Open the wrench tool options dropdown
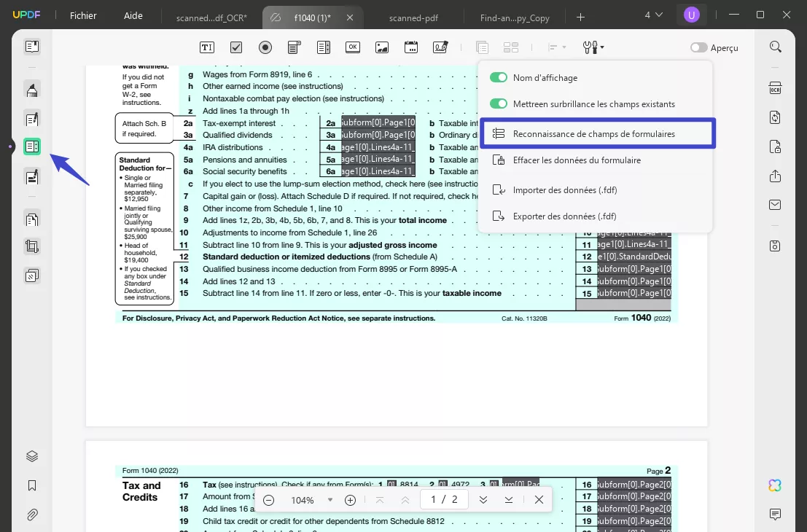This screenshot has width=807, height=532. pos(593,47)
